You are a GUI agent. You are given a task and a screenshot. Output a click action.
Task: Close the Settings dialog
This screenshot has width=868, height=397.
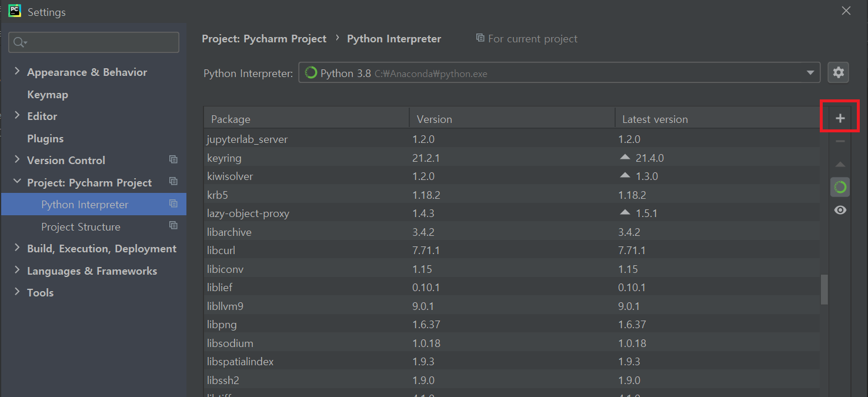(x=846, y=11)
